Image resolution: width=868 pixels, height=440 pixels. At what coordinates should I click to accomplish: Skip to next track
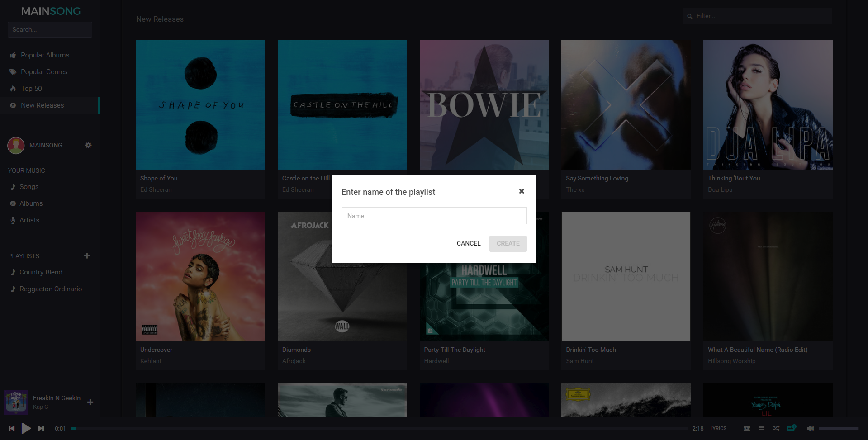pyautogui.click(x=41, y=428)
